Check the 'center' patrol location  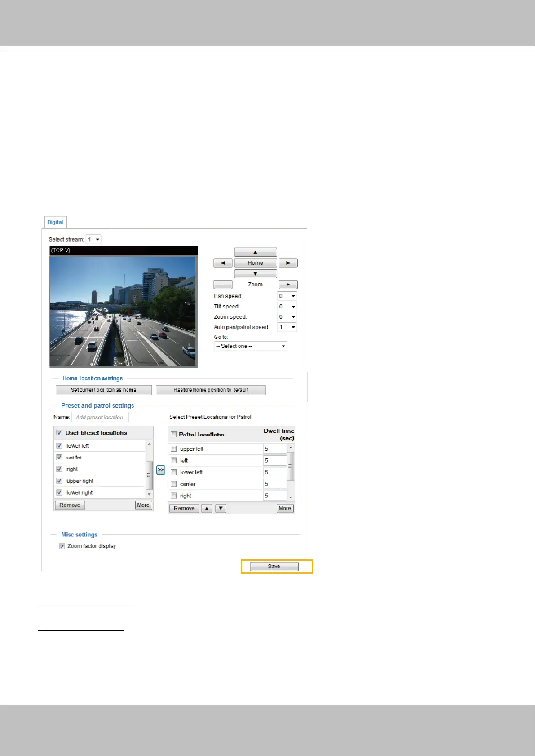(x=173, y=484)
